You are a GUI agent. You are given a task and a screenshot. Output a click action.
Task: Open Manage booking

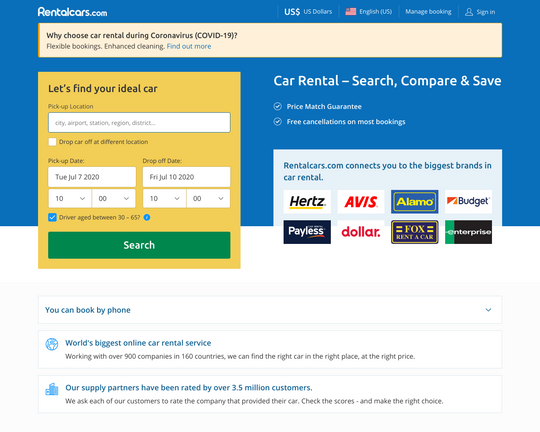coord(428,12)
